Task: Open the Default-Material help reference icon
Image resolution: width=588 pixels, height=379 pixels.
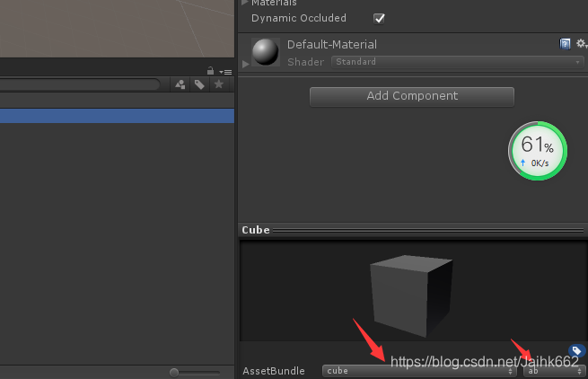Action: tap(565, 44)
